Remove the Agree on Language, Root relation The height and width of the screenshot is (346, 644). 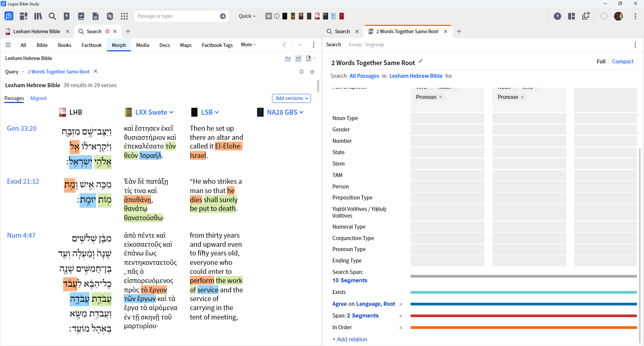click(x=401, y=304)
